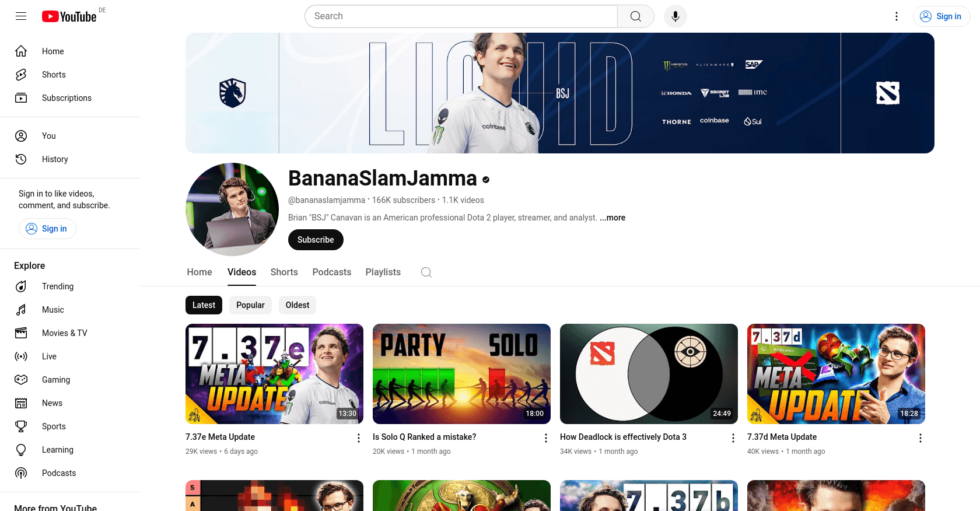Click the YouTube logo
The height and width of the screenshot is (511, 980).
pos(69,16)
